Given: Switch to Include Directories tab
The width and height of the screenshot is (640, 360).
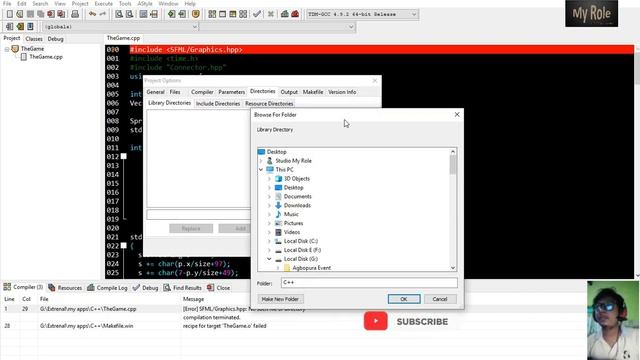Looking at the screenshot, I should (x=218, y=104).
